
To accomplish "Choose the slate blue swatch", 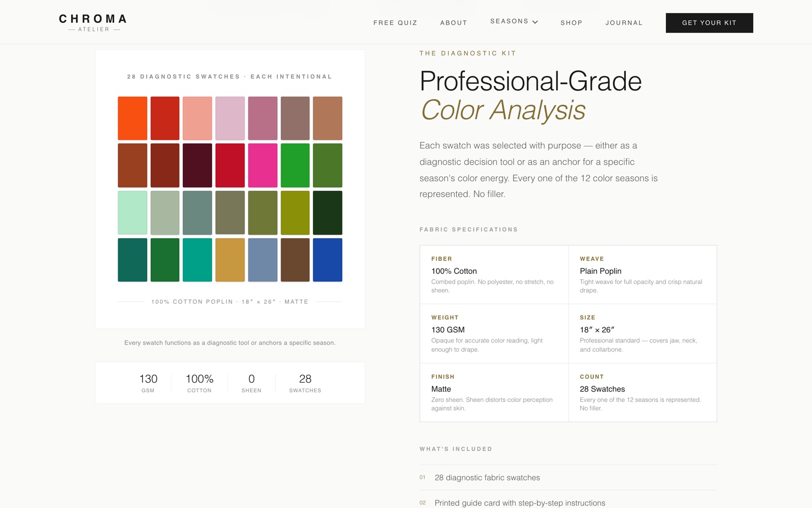I will [x=262, y=260].
